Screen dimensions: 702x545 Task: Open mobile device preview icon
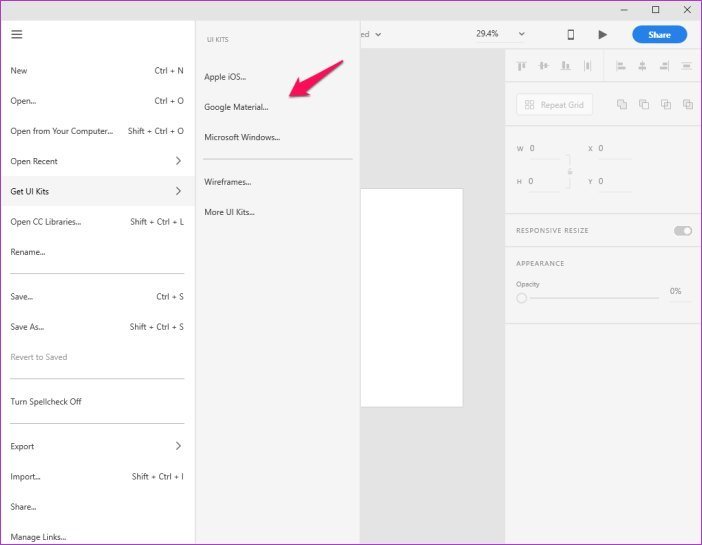tap(571, 34)
